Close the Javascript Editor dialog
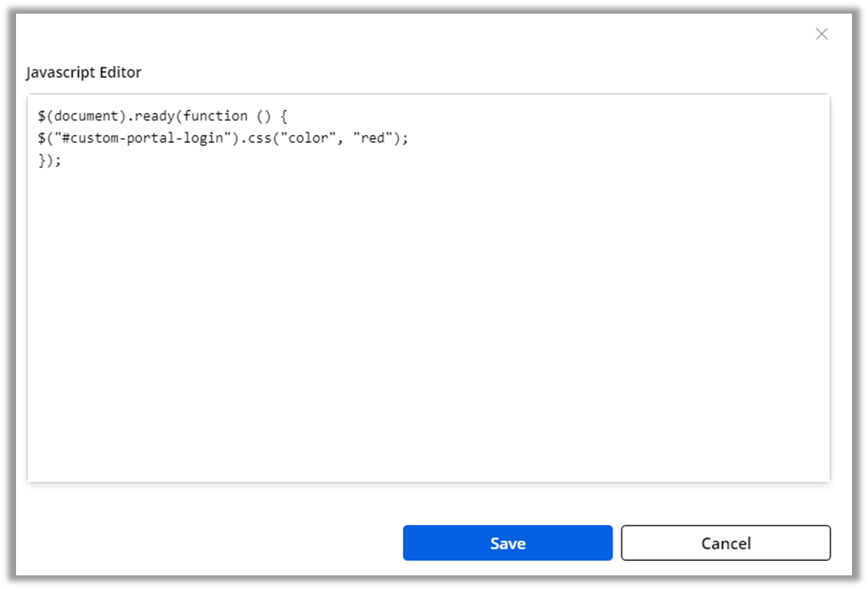The image size is (868, 589). [821, 34]
